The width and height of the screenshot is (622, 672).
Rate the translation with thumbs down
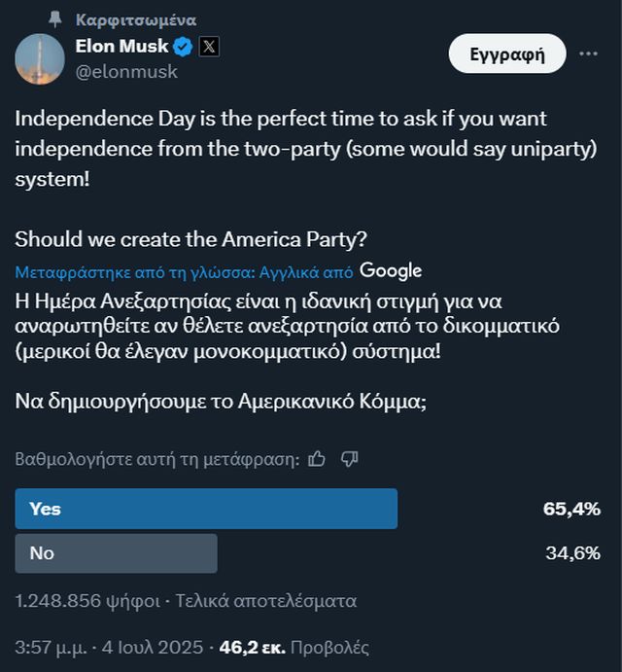click(350, 458)
